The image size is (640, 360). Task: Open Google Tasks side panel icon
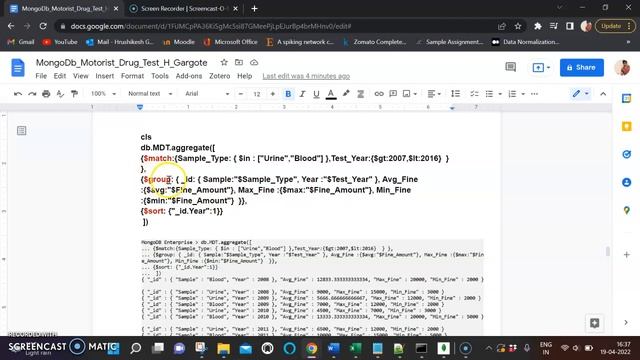click(x=627, y=154)
